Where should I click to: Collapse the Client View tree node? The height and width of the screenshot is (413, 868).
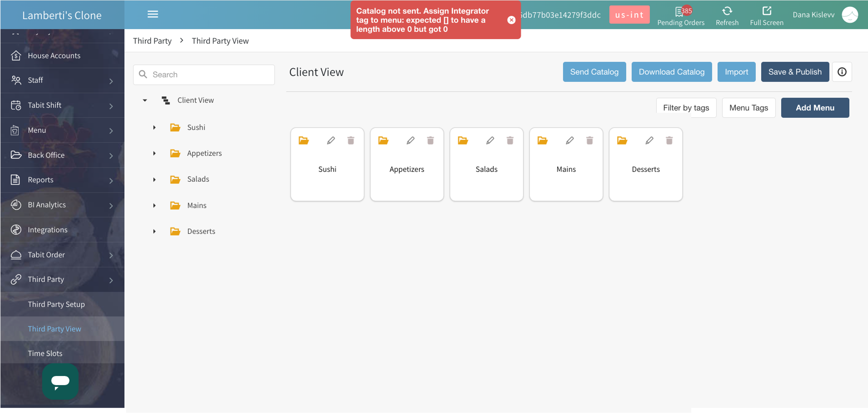[x=145, y=100]
